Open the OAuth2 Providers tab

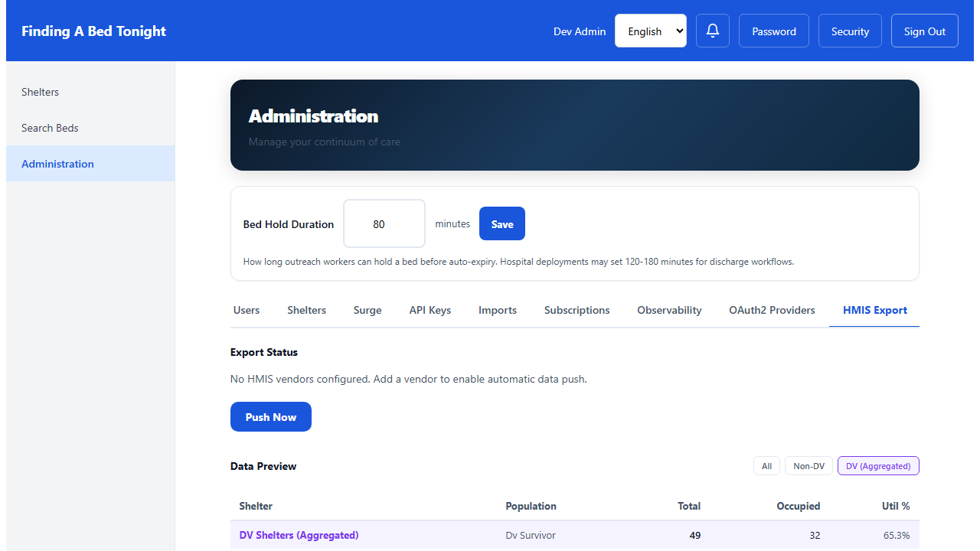coord(772,310)
